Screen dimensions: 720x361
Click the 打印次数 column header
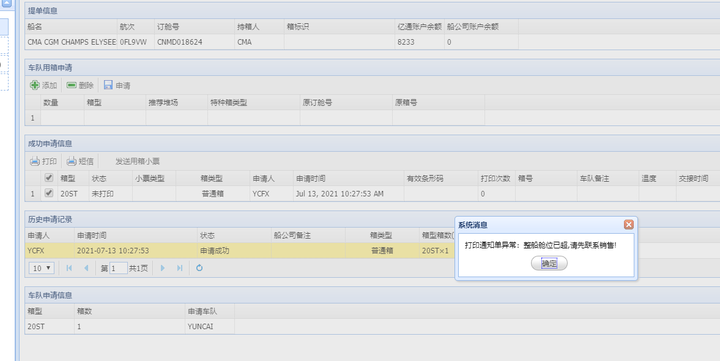tap(496, 178)
